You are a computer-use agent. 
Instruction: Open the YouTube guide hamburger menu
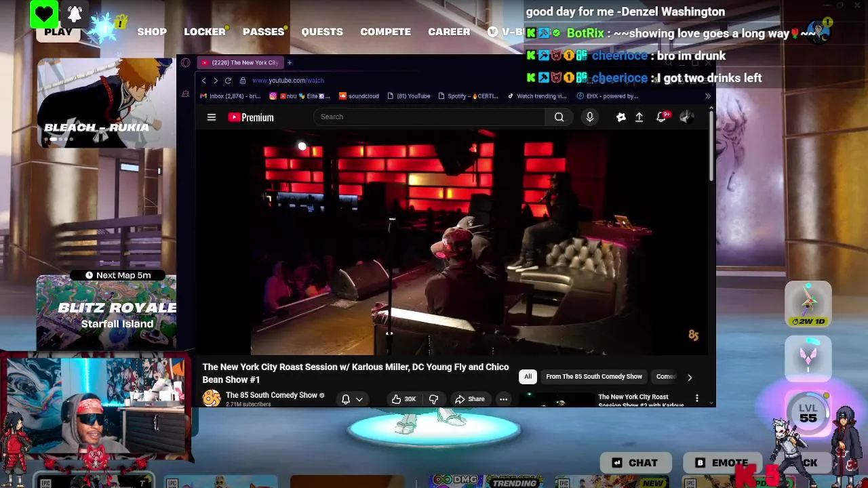point(212,117)
